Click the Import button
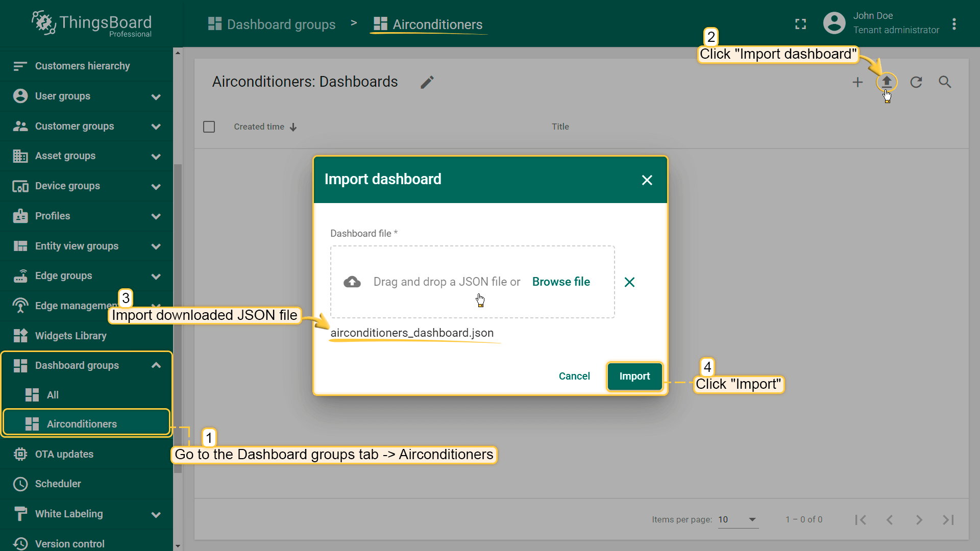This screenshot has width=980, height=551. (x=634, y=376)
